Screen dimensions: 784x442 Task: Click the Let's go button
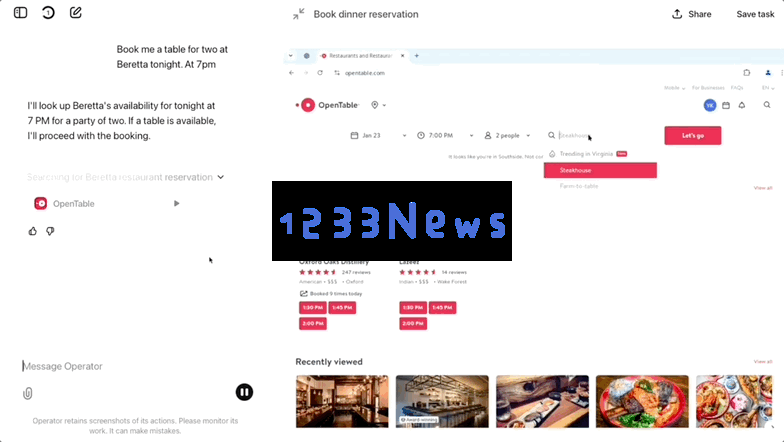(692, 136)
